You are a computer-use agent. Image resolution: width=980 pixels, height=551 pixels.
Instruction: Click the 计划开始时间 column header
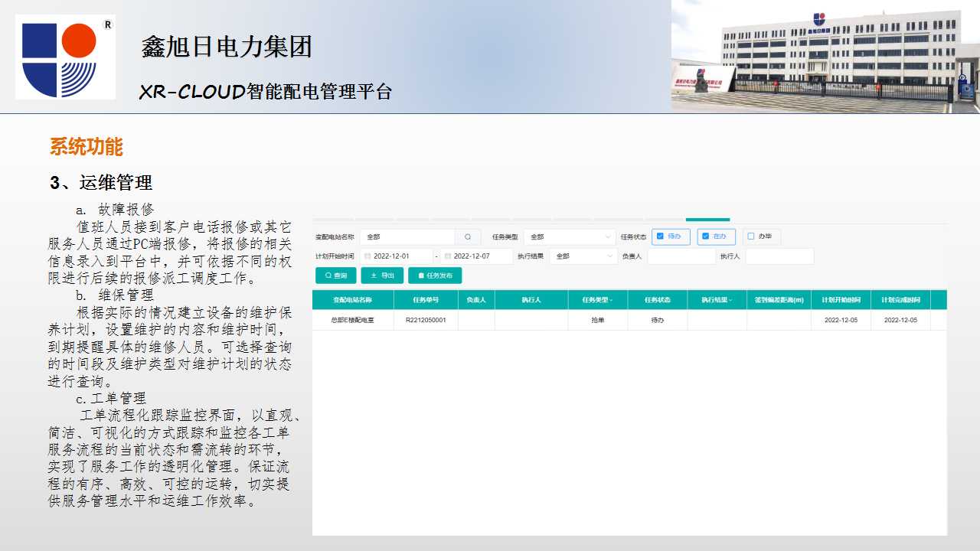[x=841, y=300]
